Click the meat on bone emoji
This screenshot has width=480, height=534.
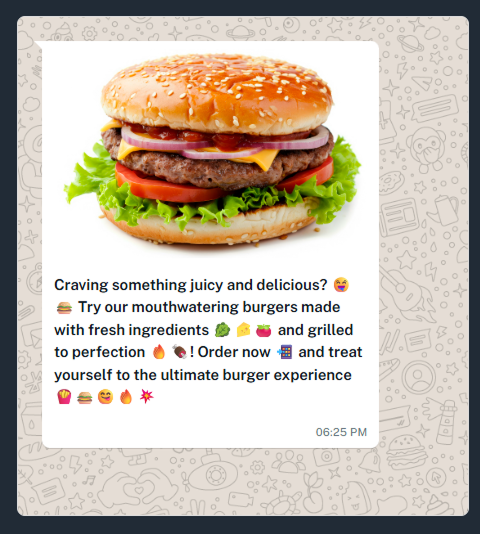click(x=179, y=352)
